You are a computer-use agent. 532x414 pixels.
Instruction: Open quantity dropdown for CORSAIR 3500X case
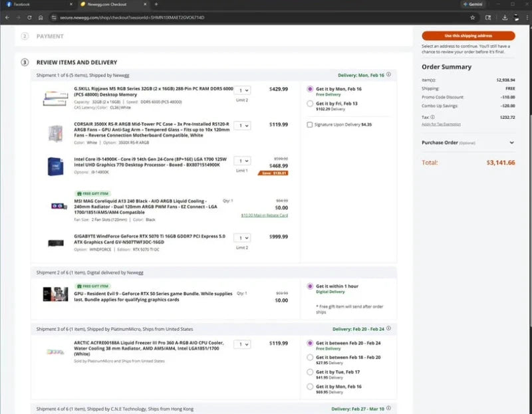pyautogui.click(x=242, y=126)
